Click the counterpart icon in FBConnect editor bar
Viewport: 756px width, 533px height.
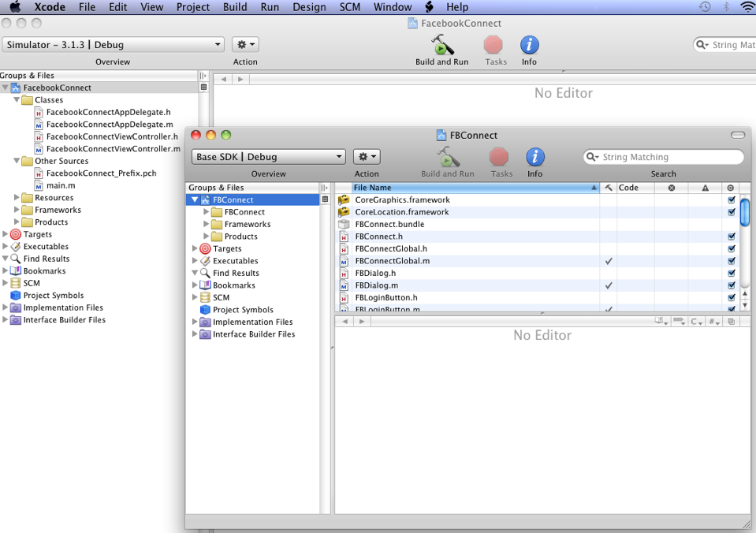point(732,321)
